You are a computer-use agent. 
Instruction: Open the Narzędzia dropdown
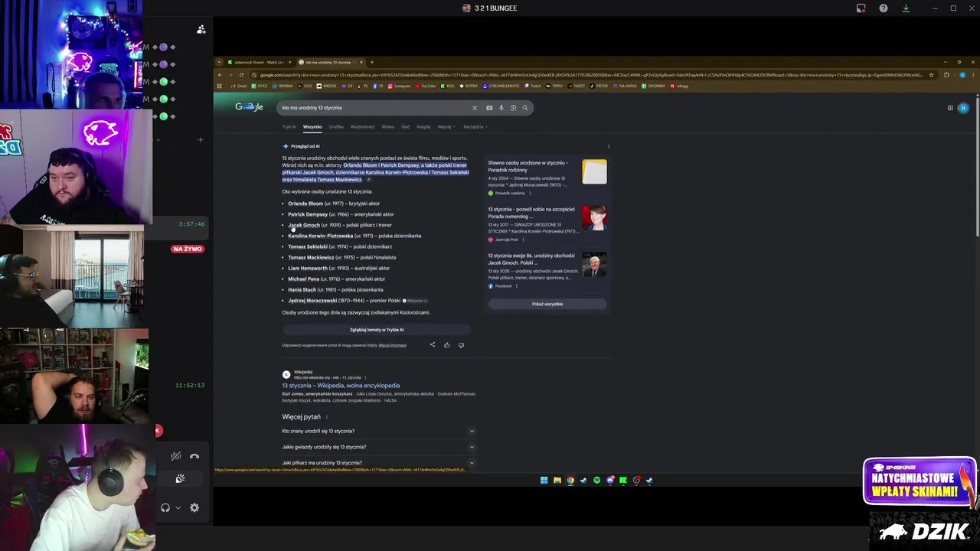[x=475, y=127]
